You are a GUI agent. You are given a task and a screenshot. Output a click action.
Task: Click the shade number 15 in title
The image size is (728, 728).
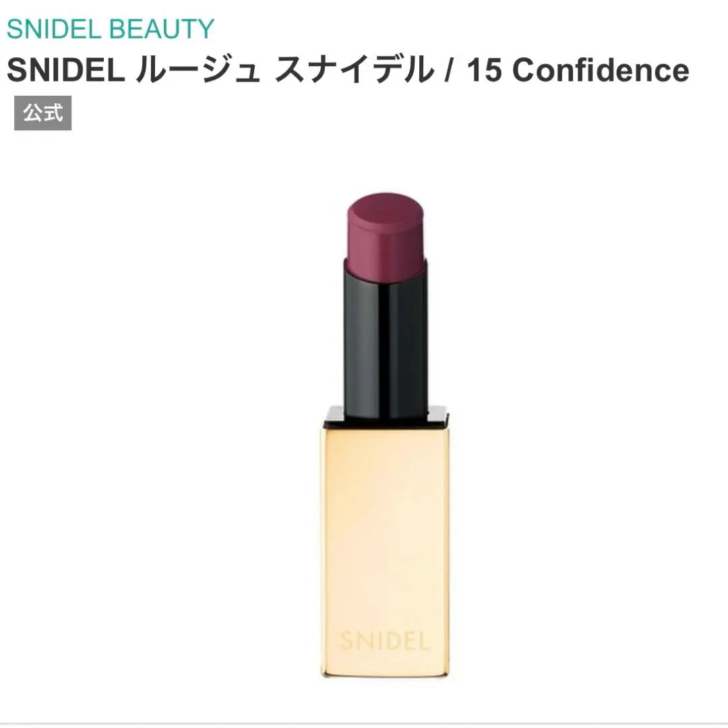pos(485,71)
